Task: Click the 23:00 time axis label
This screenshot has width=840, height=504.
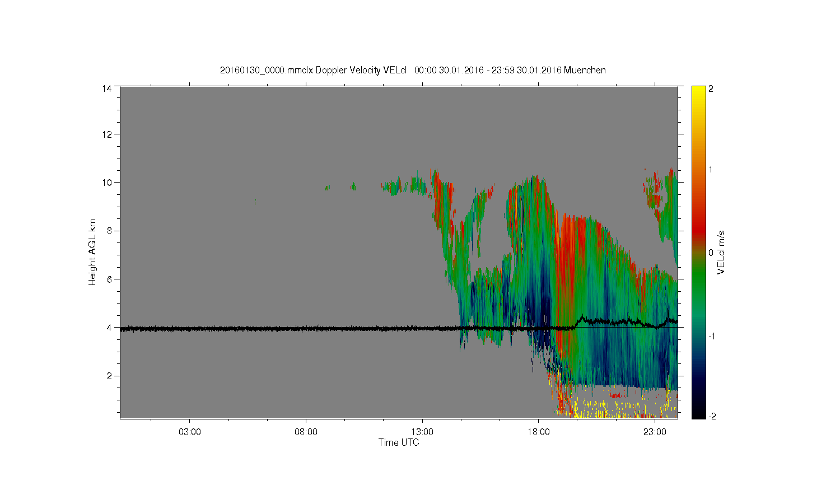Action: click(655, 432)
